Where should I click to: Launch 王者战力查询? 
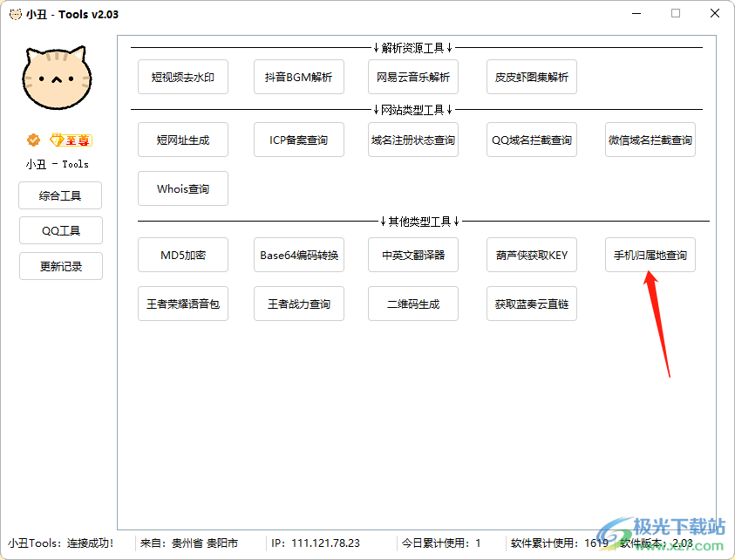point(298,304)
